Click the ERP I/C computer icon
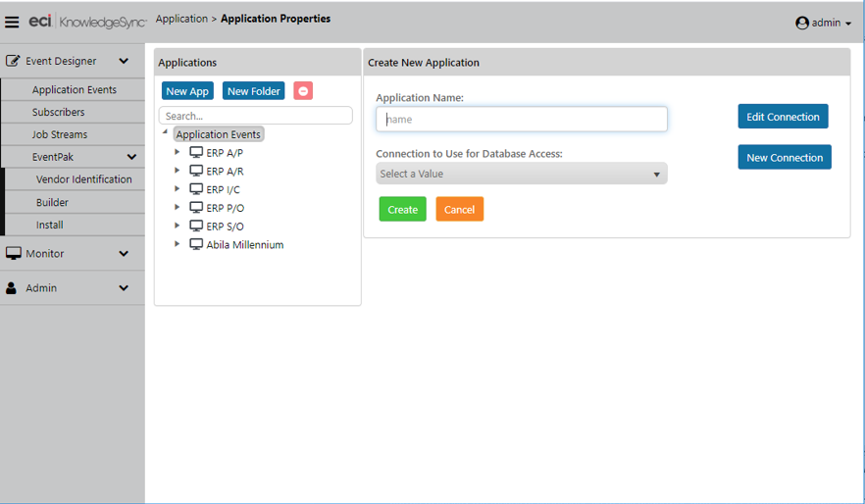The height and width of the screenshot is (504, 865). pyautogui.click(x=196, y=189)
